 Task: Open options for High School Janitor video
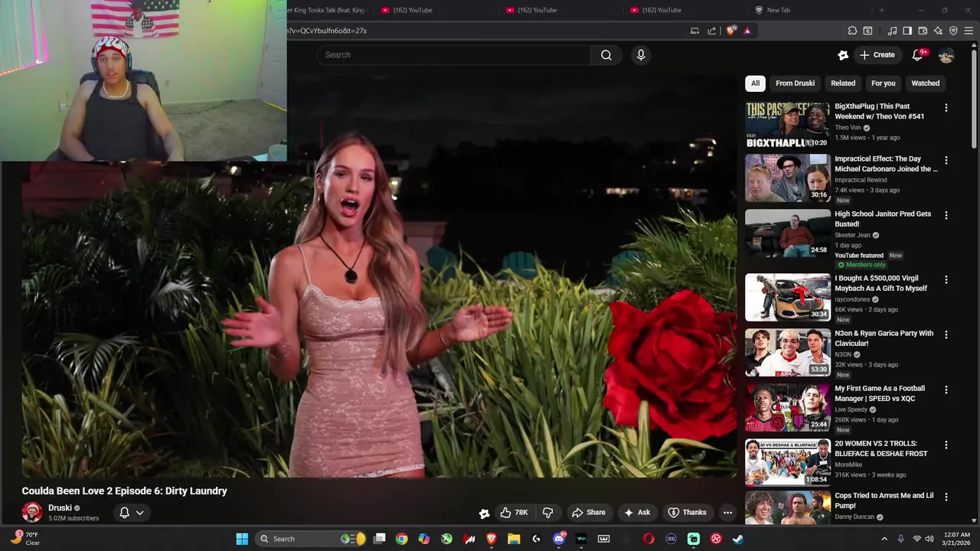[946, 216]
